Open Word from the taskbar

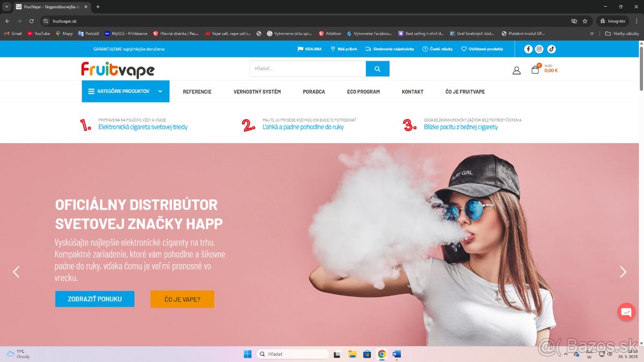pos(397,354)
